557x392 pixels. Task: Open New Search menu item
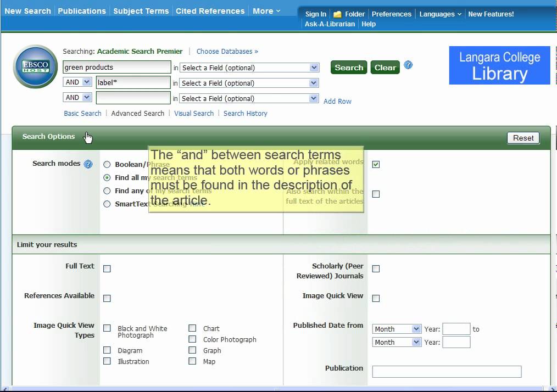click(27, 11)
